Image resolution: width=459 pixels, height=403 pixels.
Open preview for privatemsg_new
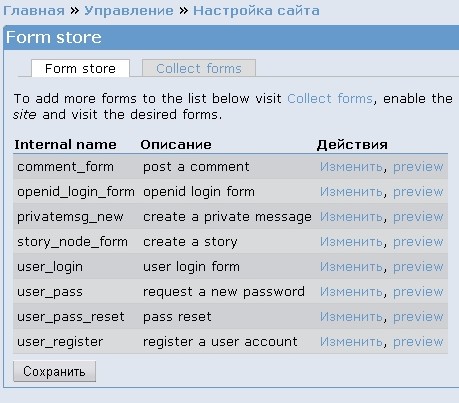coord(418,217)
